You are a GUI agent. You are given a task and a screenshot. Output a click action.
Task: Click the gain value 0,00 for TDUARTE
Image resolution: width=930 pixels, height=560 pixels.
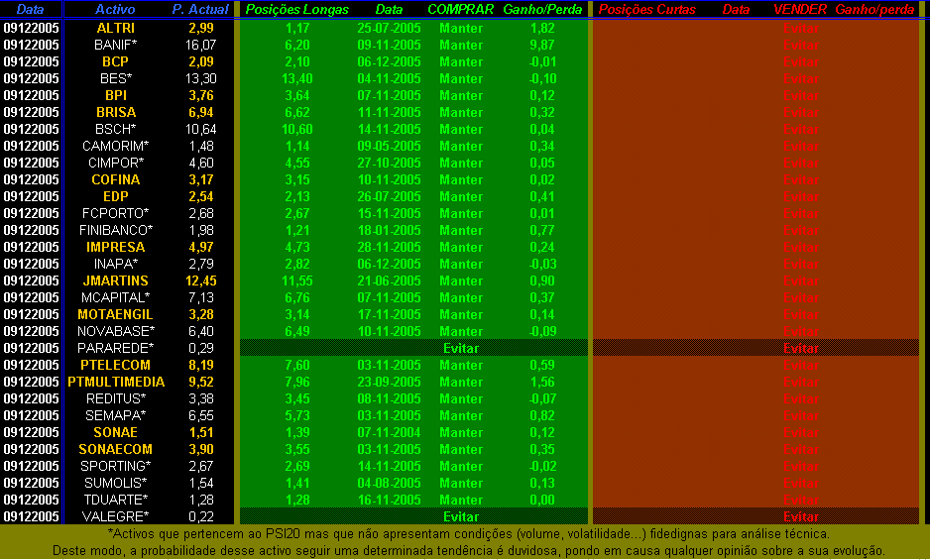pos(542,500)
